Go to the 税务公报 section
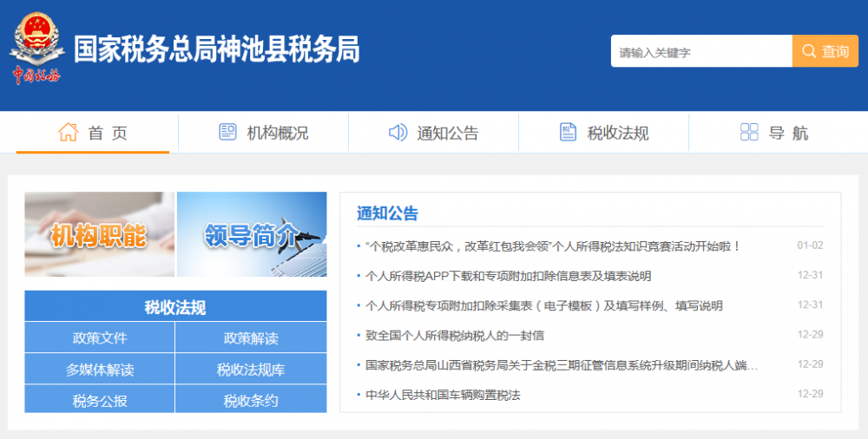 [x=100, y=400]
